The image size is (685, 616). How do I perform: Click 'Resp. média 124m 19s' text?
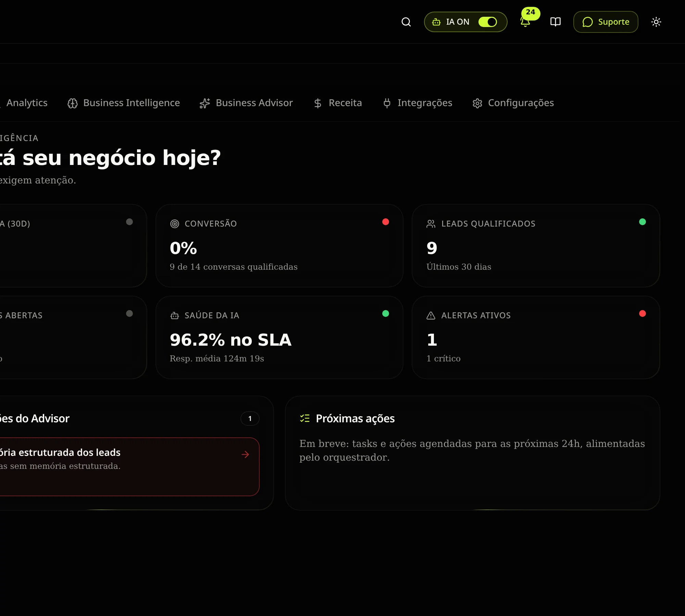coord(217,358)
